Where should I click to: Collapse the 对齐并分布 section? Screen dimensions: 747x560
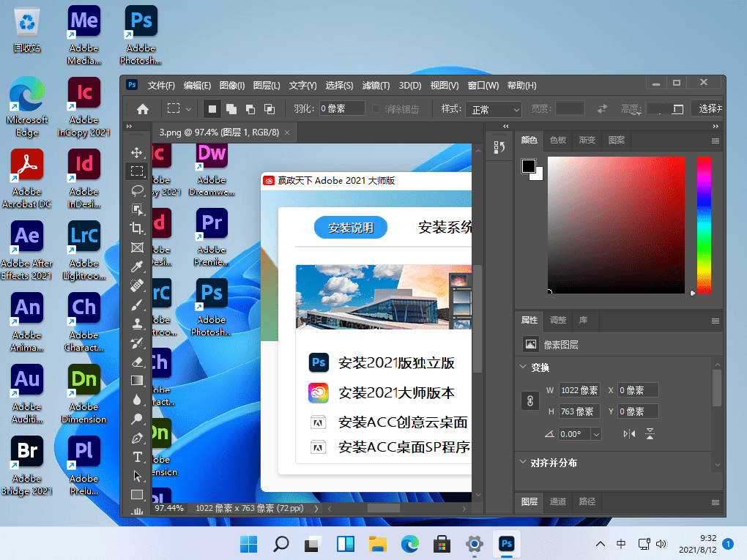(x=523, y=462)
